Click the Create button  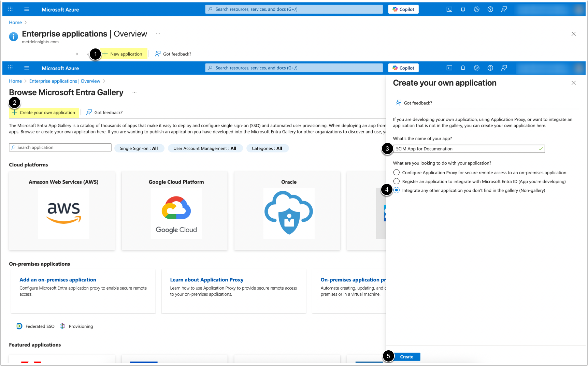[406, 357]
